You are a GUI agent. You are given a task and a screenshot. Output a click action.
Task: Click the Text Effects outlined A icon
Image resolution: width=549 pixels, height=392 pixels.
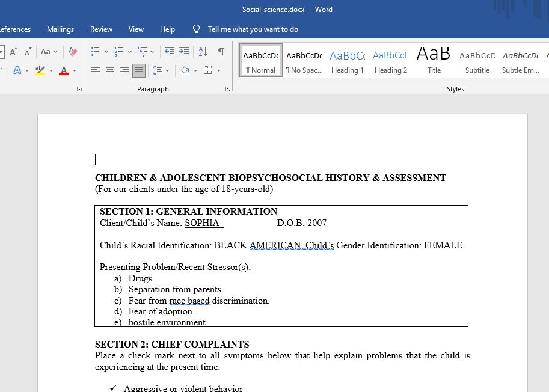(17, 70)
